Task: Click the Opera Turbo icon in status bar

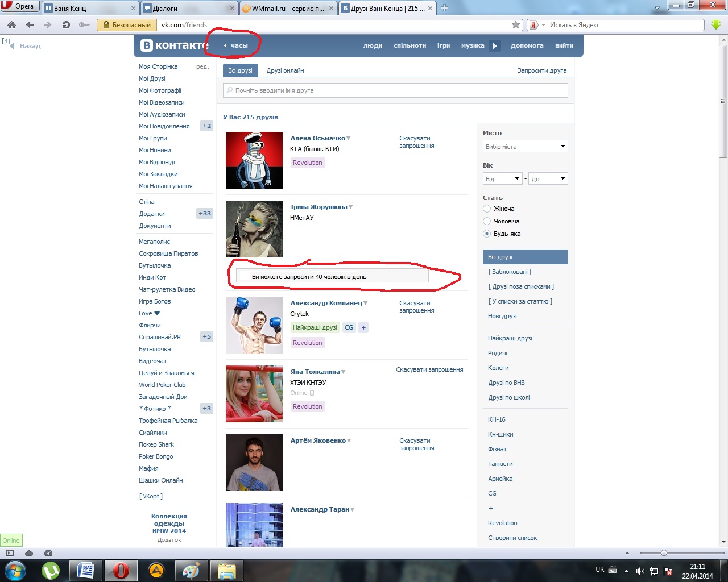Action: (48, 553)
